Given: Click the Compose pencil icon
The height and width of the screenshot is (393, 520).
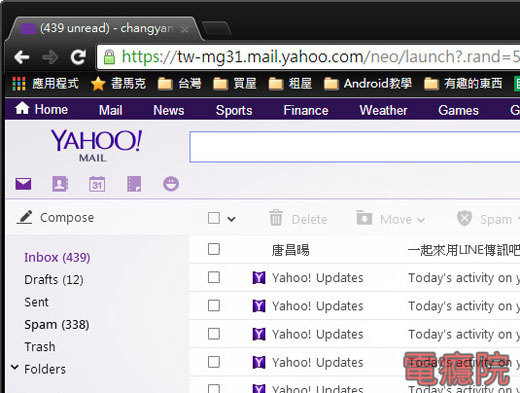Looking at the screenshot, I should click(x=24, y=217).
